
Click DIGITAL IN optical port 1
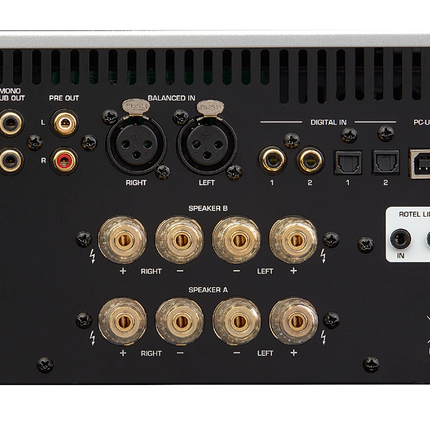click(x=348, y=162)
